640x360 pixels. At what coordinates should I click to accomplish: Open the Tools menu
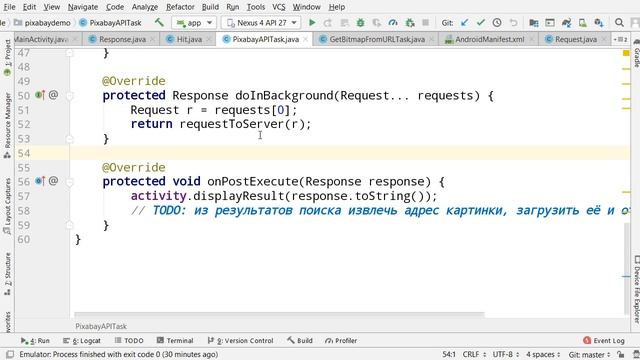[256, 7]
